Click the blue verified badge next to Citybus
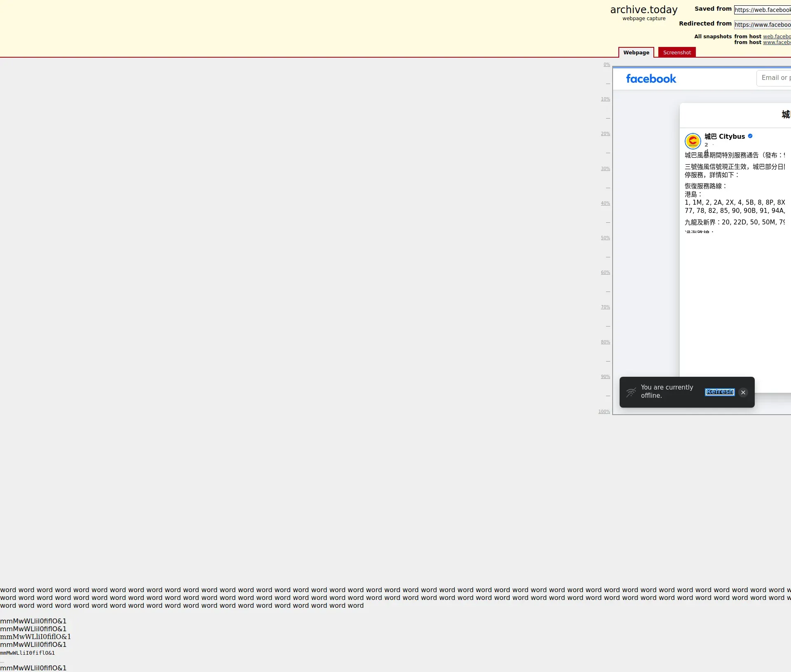The height and width of the screenshot is (672, 791). tap(750, 136)
